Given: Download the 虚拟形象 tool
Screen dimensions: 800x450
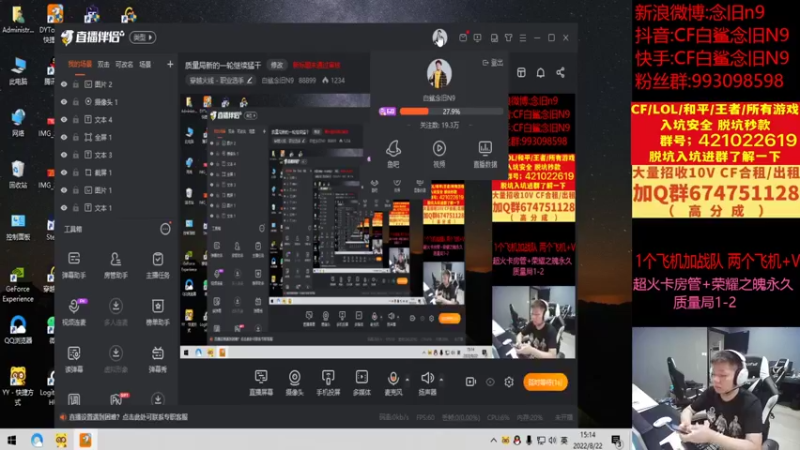Looking at the screenshot, I should click(x=116, y=358).
